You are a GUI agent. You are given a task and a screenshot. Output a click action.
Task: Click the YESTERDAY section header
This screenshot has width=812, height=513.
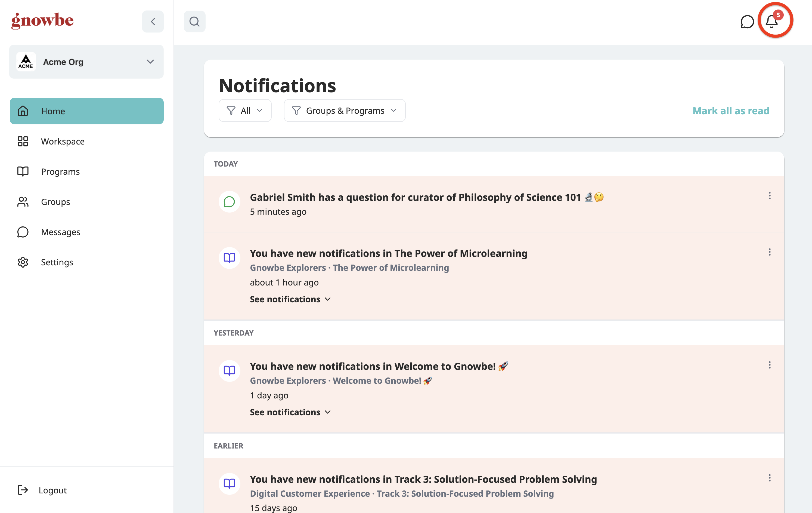coord(233,333)
